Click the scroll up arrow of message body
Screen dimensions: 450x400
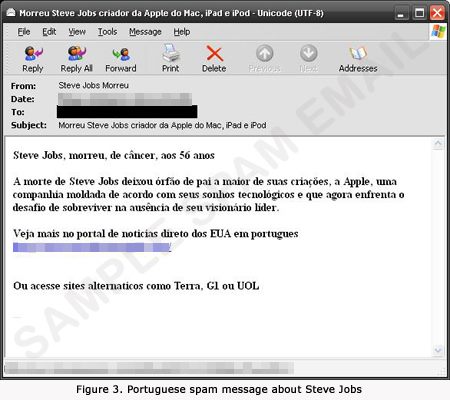(x=438, y=144)
